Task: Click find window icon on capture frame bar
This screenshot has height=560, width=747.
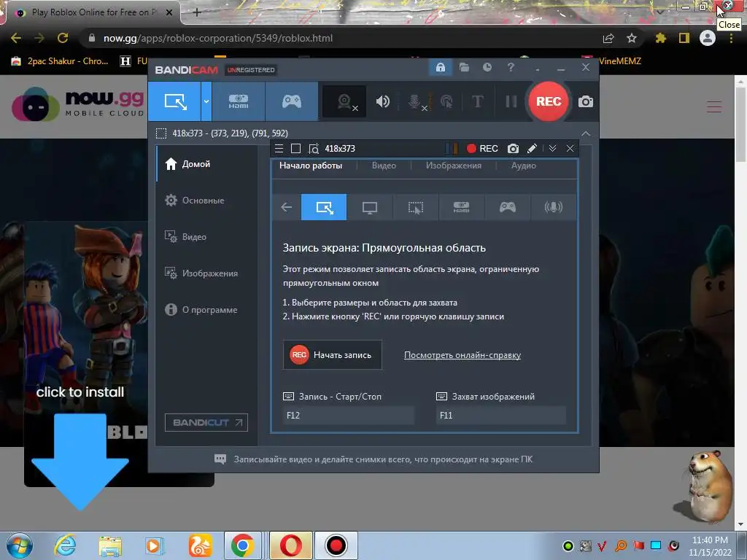Action: coord(314,149)
